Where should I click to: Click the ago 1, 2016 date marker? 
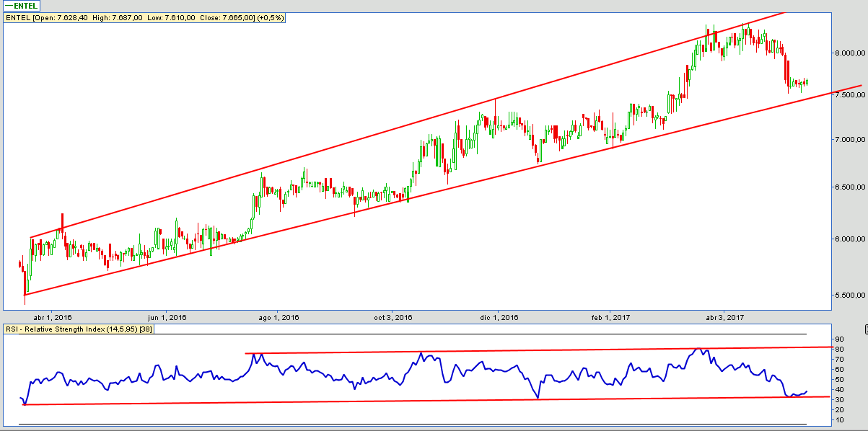click(x=279, y=317)
